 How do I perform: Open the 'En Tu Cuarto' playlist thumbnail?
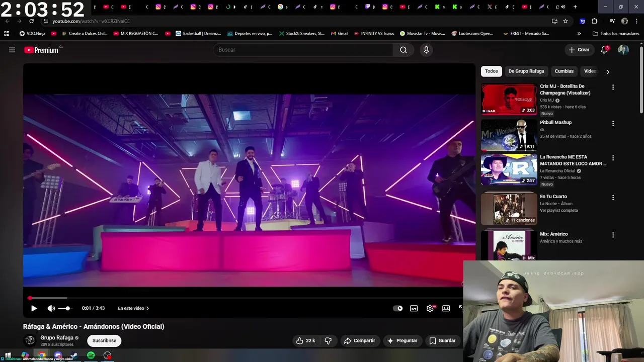509,209
